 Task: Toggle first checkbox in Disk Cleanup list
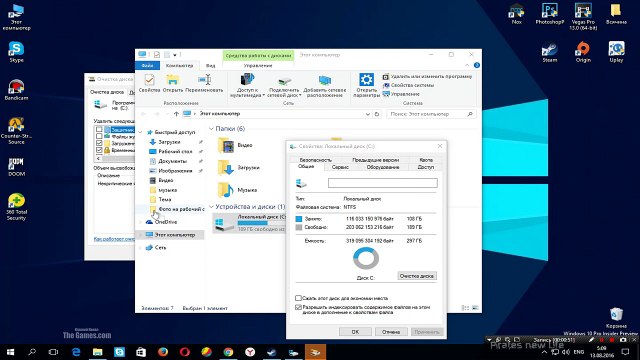point(99,129)
